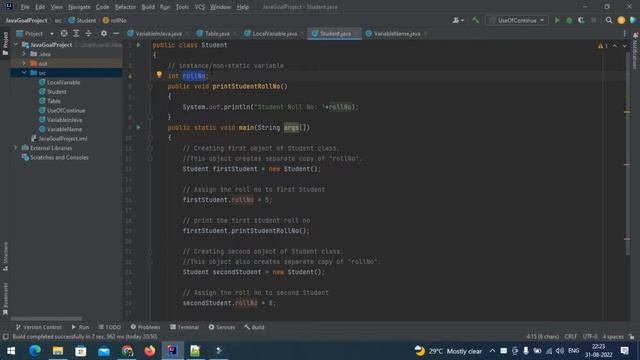Toggle the Terminal tool window

[x=184, y=327]
